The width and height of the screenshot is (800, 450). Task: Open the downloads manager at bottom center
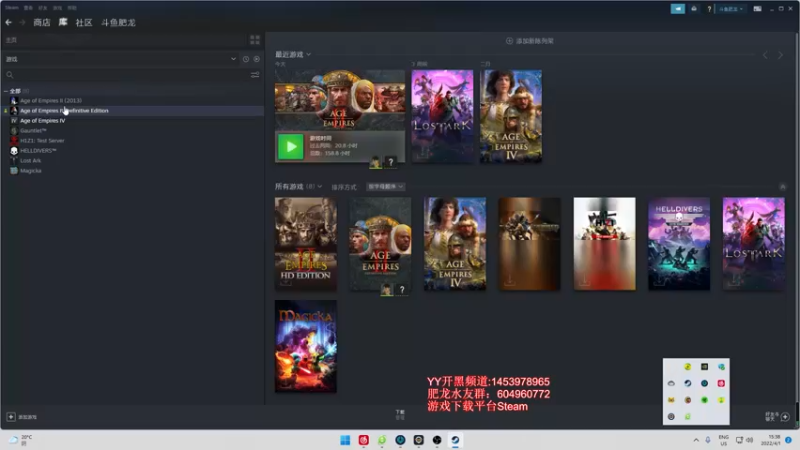pyautogui.click(x=400, y=415)
